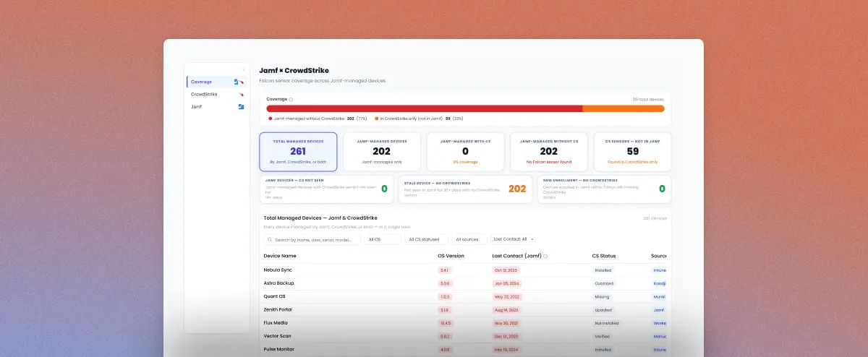
Task: Open the CrowdStrike sidebar item
Action: [216, 94]
